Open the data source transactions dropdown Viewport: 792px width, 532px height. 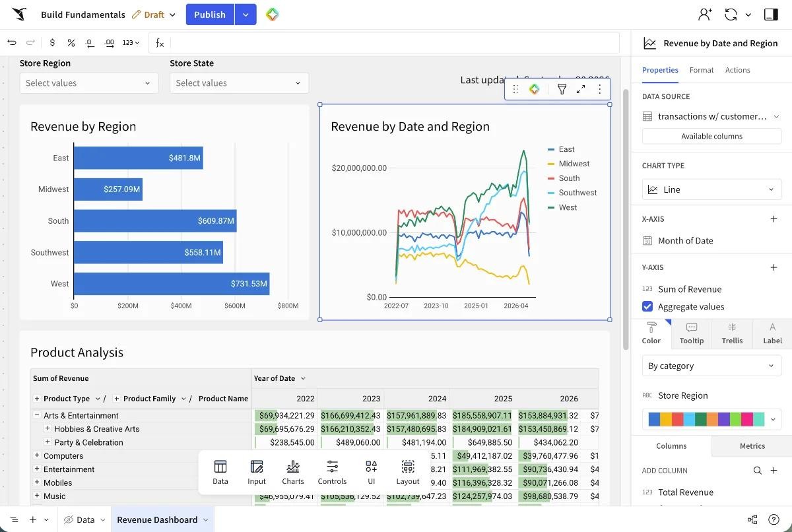click(x=711, y=116)
